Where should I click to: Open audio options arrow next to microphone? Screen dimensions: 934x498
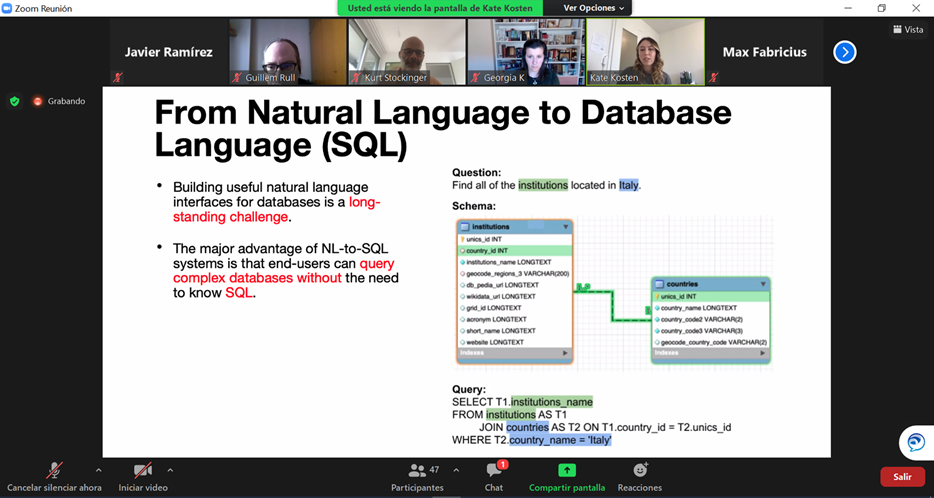[98, 470]
